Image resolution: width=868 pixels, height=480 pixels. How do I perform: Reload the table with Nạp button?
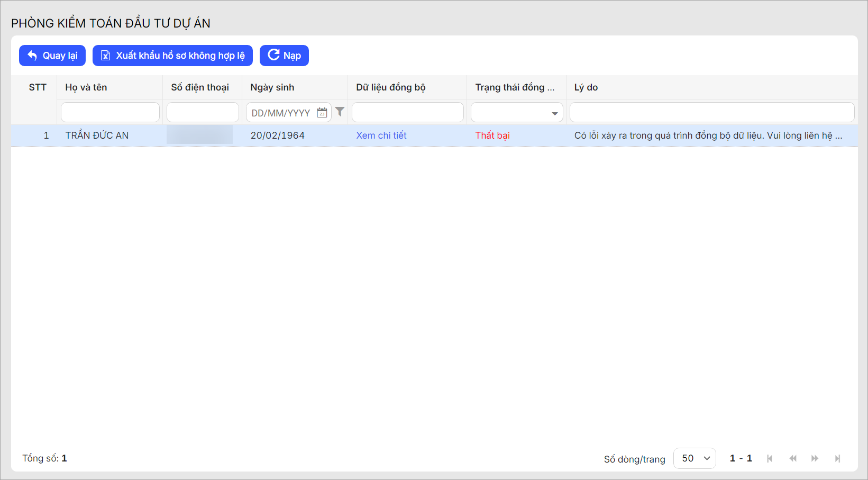(x=284, y=56)
